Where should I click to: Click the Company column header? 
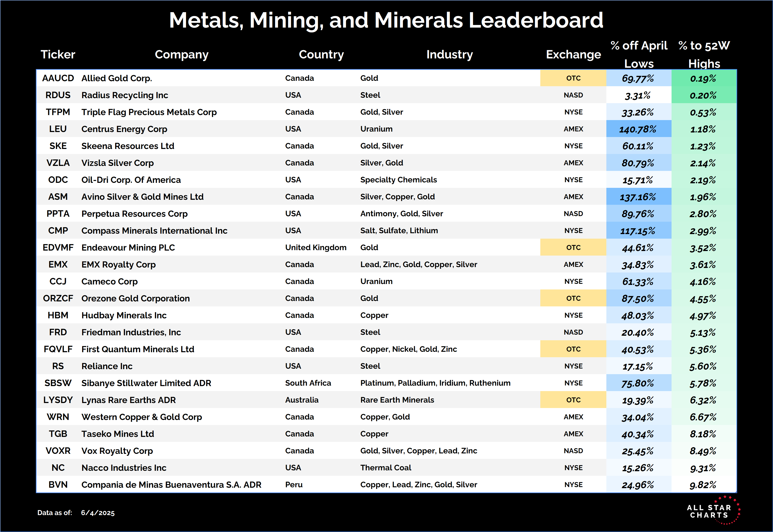(x=182, y=54)
